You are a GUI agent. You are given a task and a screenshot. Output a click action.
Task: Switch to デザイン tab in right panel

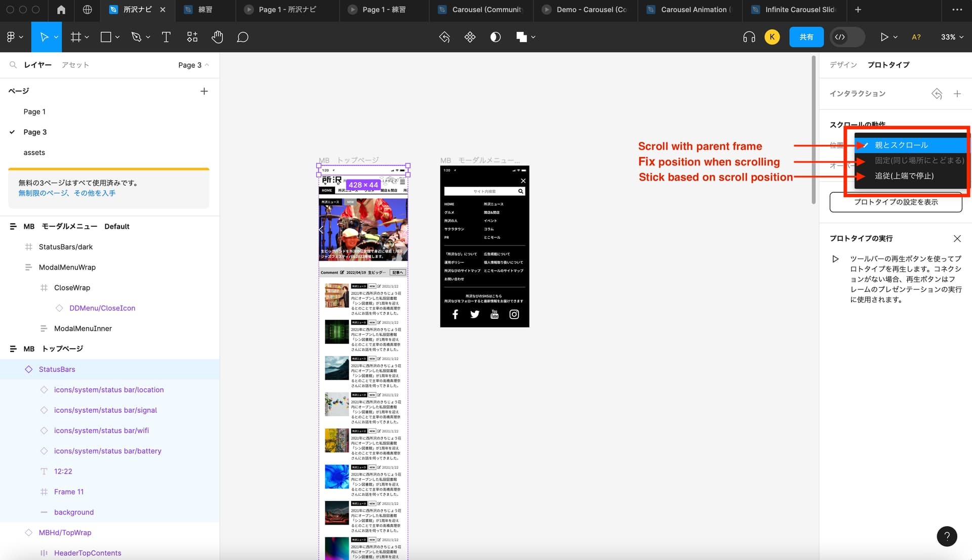[x=843, y=65]
